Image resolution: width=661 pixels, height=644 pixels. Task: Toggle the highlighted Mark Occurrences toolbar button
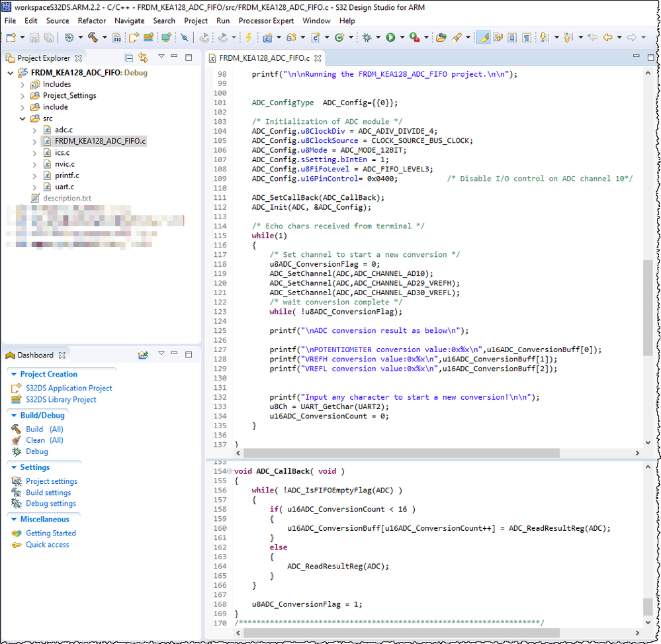coord(483,38)
